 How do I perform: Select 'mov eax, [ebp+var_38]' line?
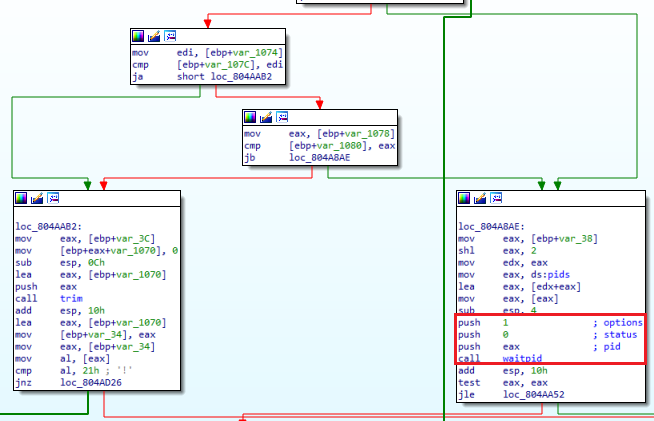[528, 239]
